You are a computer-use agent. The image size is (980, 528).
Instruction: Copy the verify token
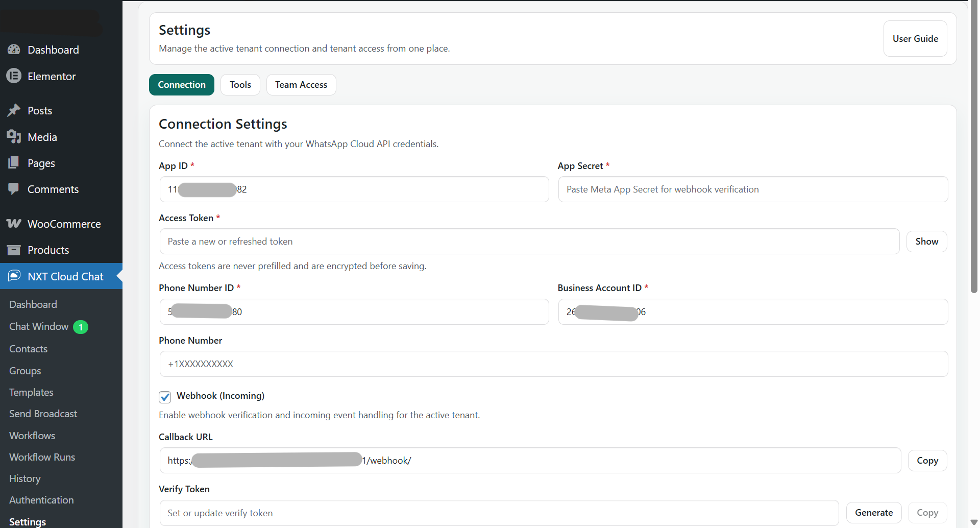click(x=927, y=513)
